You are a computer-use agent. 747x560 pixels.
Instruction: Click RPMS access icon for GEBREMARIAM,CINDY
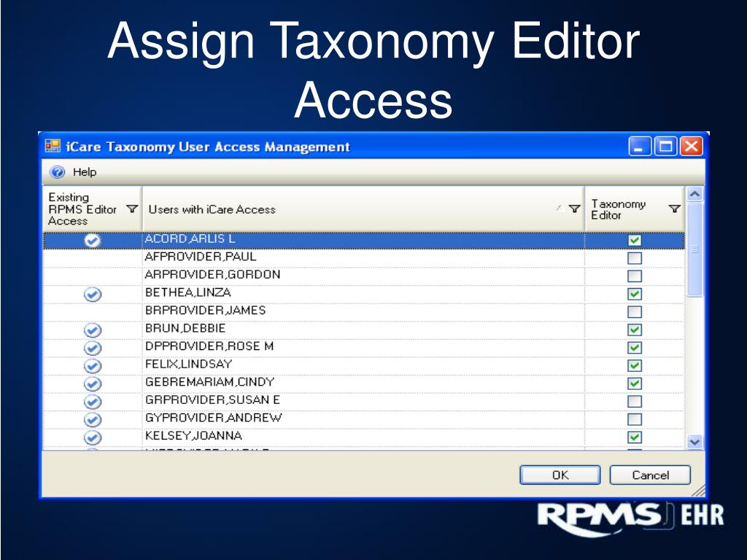click(93, 384)
